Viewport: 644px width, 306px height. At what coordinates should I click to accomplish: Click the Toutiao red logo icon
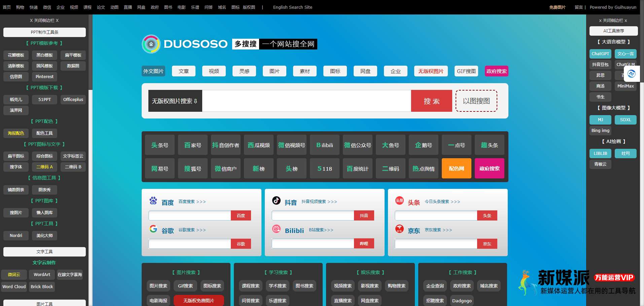click(399, 200)
